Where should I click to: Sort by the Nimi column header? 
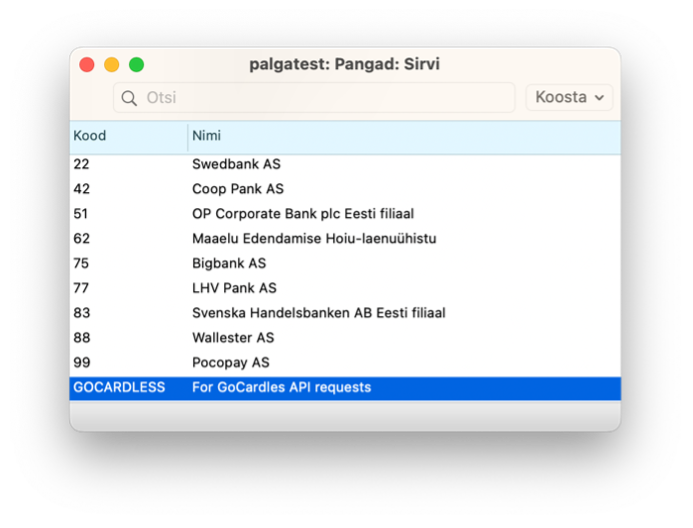(x=404, y=136)
